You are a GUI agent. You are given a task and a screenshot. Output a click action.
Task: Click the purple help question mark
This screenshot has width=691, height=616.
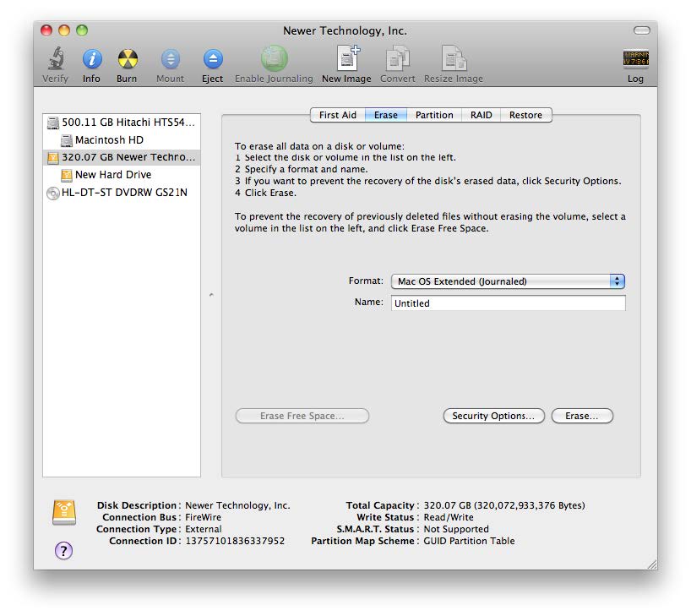tap(64, 550)
